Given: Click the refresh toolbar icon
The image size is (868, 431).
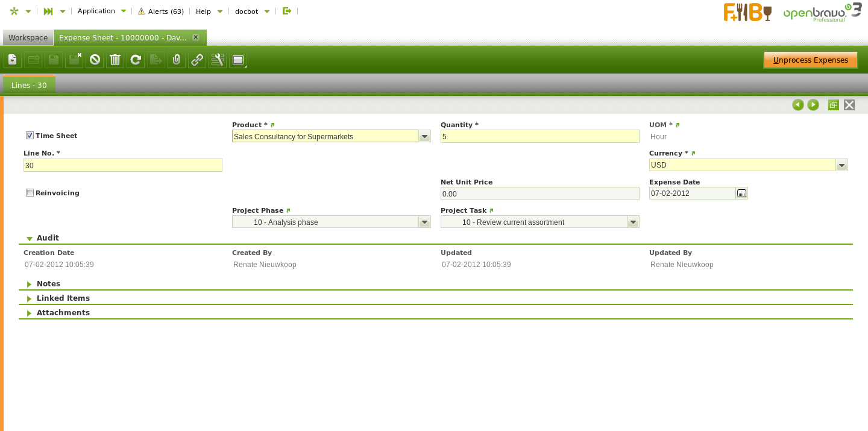Looking at the screenshot, I should point(136,60).
